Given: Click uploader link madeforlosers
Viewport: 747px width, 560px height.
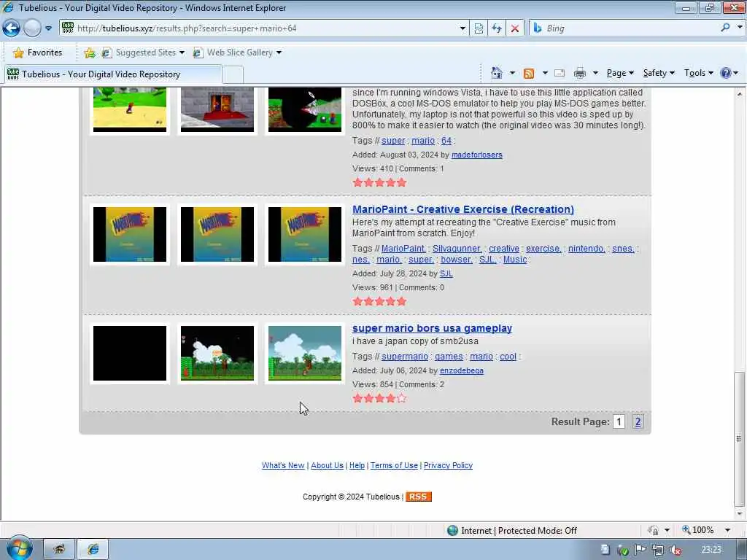Looking at the screenshot, I should pyautogui.click(x=477, y=155).
